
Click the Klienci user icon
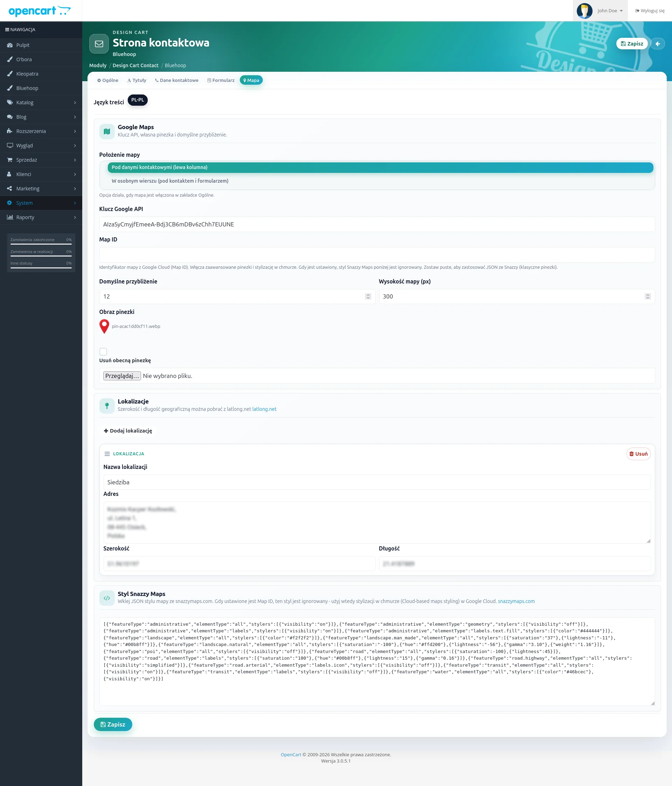pyautogui.click(x=10, y=174)
